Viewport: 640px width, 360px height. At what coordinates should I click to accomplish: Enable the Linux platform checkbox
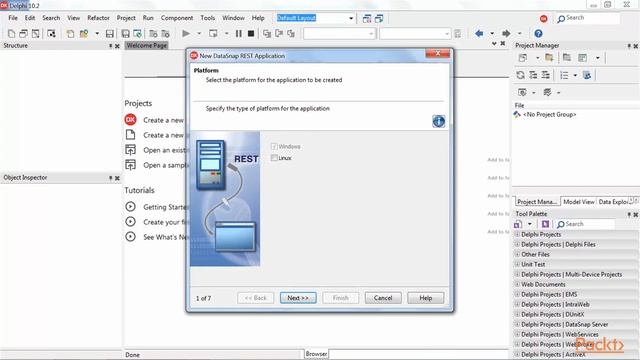point(274,158)
